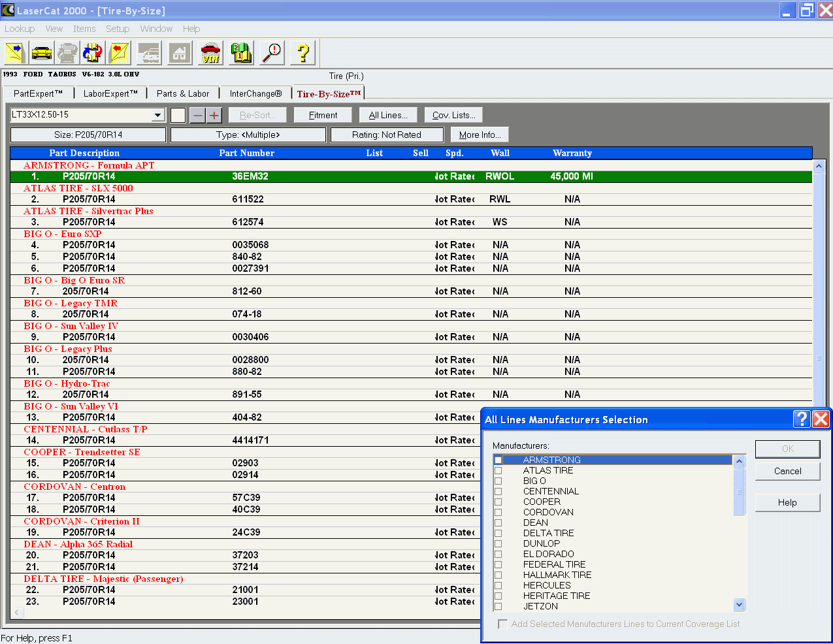The height and width of the screenshot is (644, 833).
Task: Open the tire size LT33X12.50-15 dropdown
Action: coord(157,116)
